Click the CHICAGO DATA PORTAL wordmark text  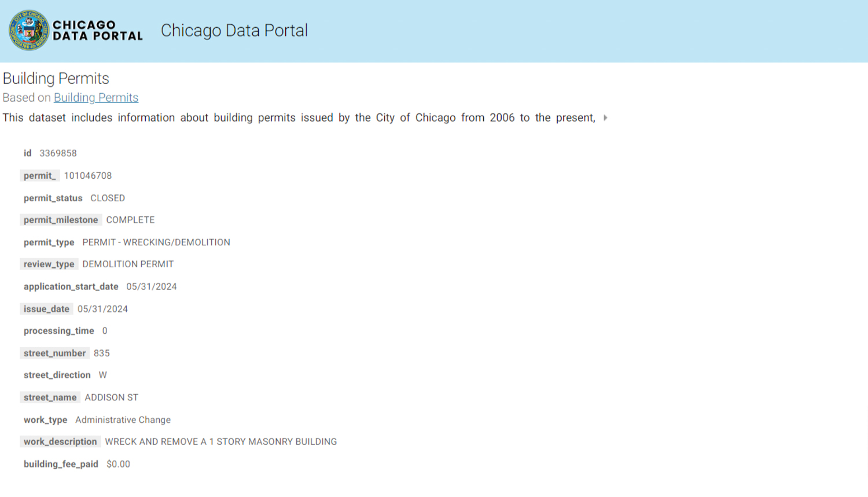97,31
